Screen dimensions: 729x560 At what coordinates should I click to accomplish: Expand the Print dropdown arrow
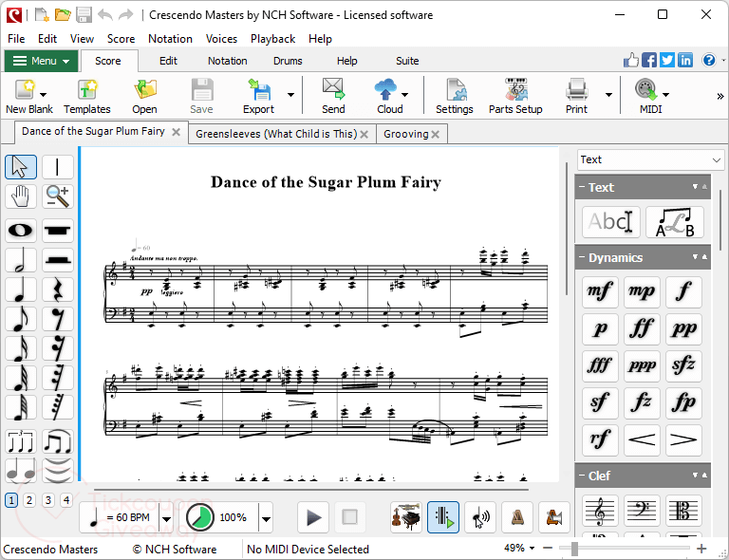click(608, 95)
